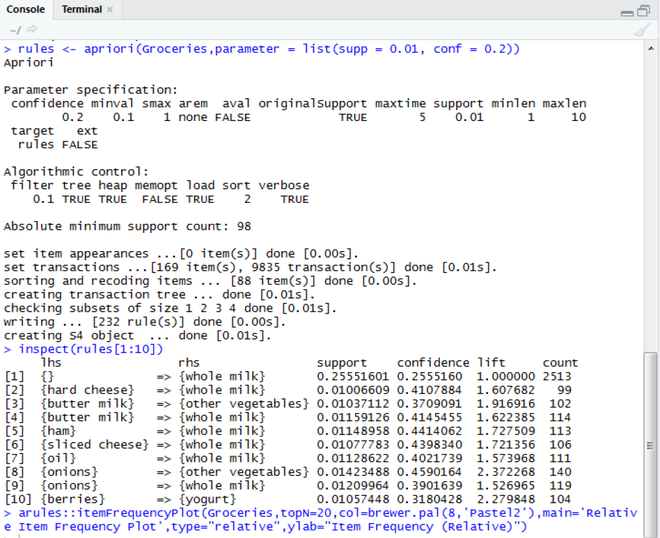Image resolution: width=660 pixels, height=538 pixels.
Task: Click 'writing ... [232 rule(s)]' line
Action: pyautogui.click(x=144, y=322)
